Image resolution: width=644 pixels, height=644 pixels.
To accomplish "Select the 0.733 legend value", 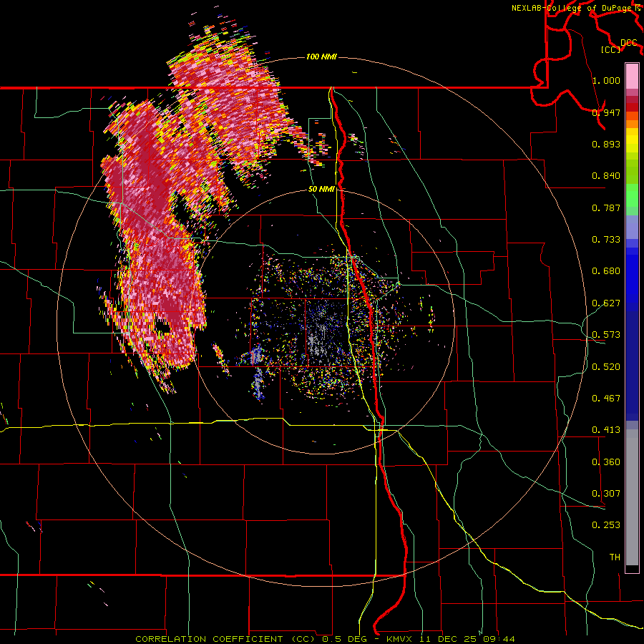I will tap(606, 240).
